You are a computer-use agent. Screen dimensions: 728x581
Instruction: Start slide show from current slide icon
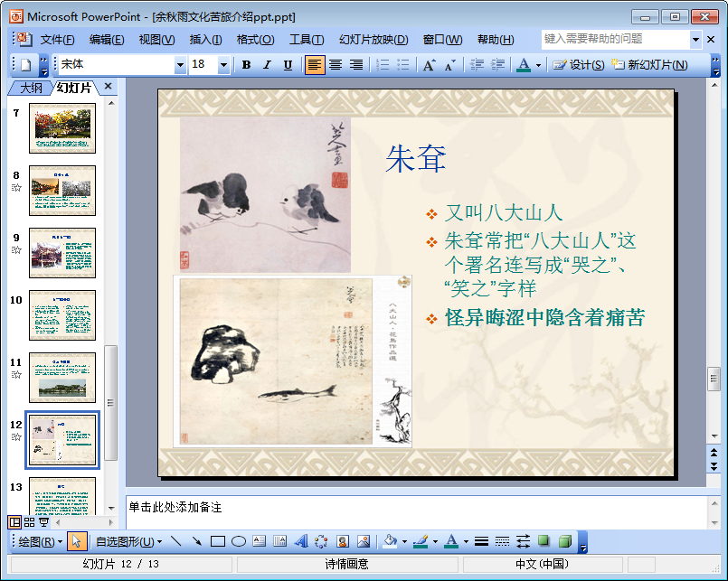pyautogui.click(x=43, y=522)
